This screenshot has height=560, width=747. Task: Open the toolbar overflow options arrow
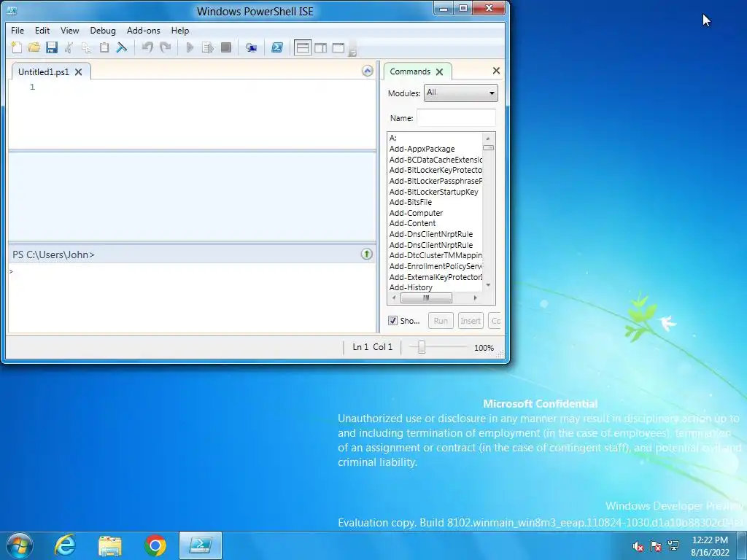click(352, 48)
